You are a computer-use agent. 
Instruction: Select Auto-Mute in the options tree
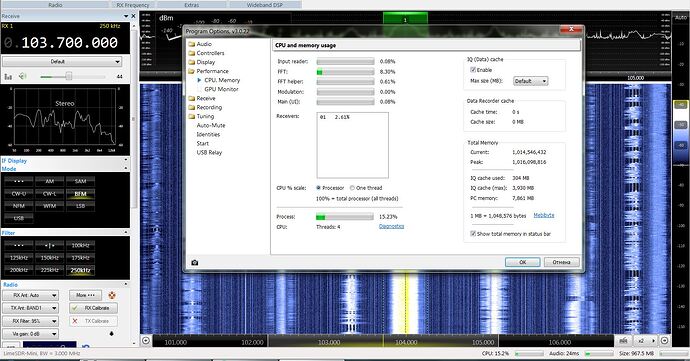tap(211, 125)
